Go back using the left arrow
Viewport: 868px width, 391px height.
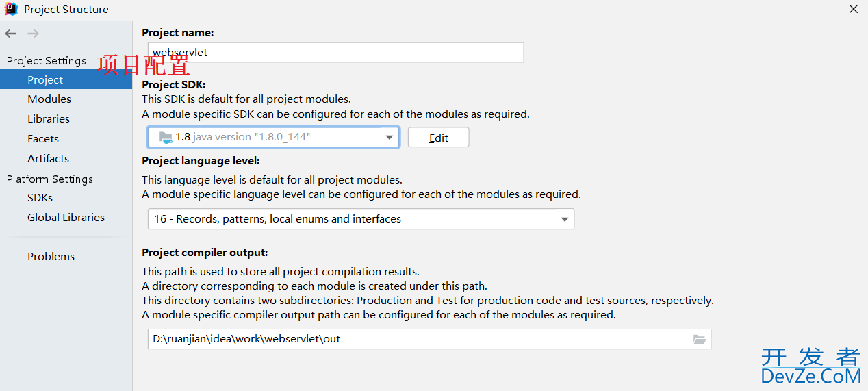tap(10, 34)
